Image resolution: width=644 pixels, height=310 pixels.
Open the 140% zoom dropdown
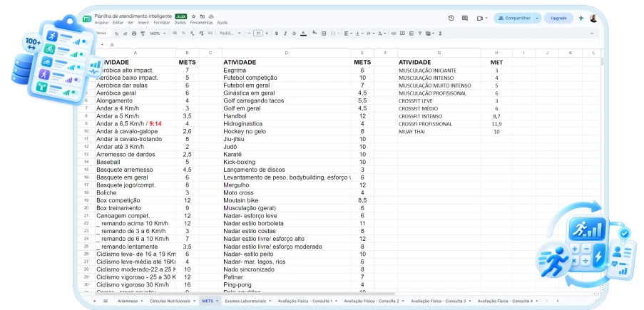pos(158,33)
